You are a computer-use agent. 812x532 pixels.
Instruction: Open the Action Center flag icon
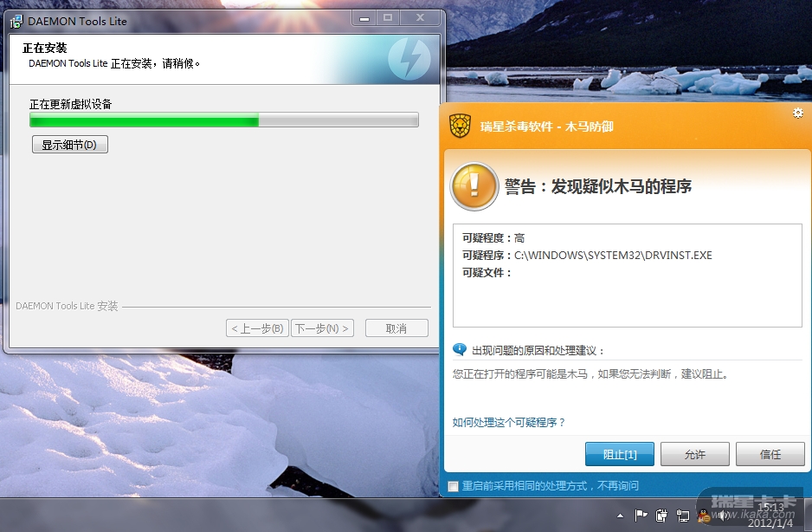tap(641, 515)
